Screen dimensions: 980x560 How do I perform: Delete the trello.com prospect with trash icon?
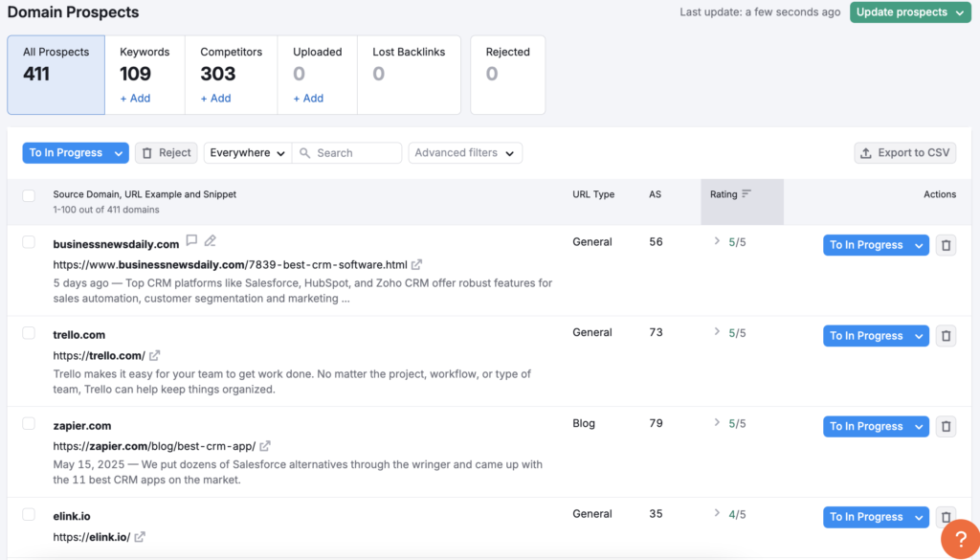click(x=946, y=336)
